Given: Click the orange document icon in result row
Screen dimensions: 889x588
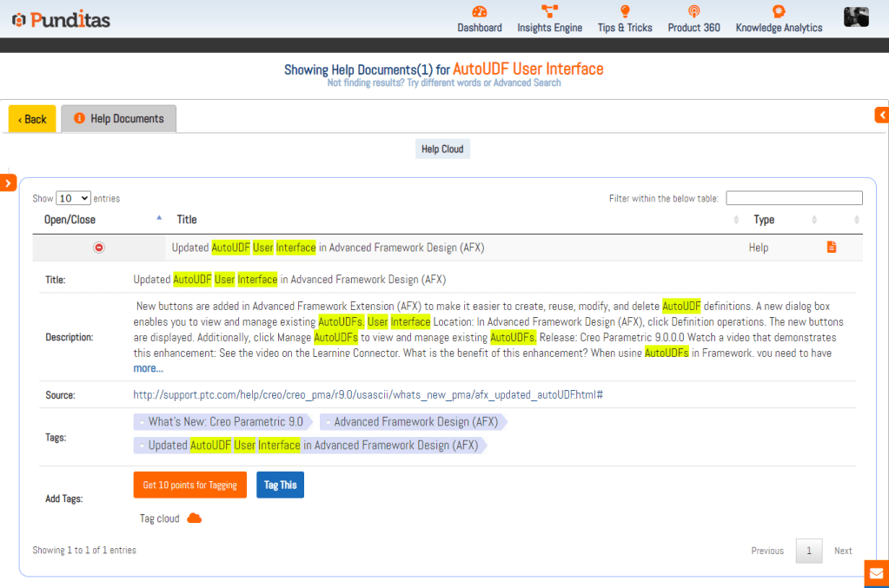Looking at the screenshot, I should (x=832, y=248).
